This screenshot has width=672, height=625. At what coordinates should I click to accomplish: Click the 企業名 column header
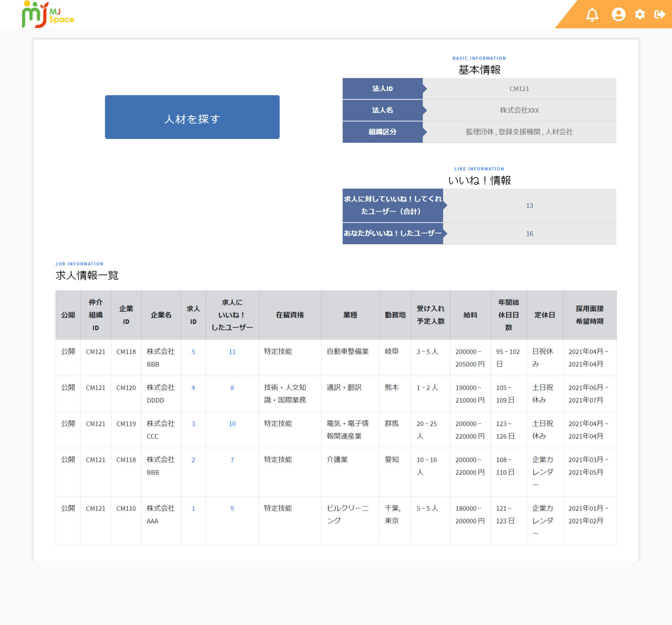[x=161, y=315]
